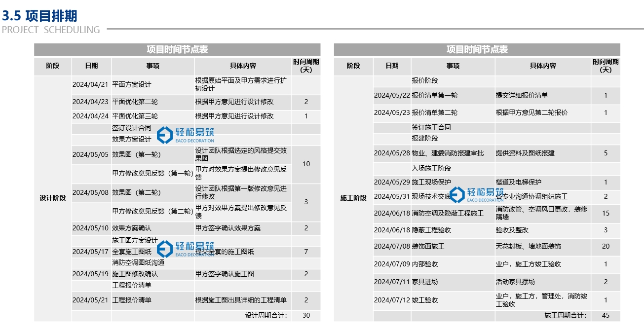Select the item "消防空调图纸沟通"
The height and width of the screenshot is (332, 644).
(x=139, y=263)
